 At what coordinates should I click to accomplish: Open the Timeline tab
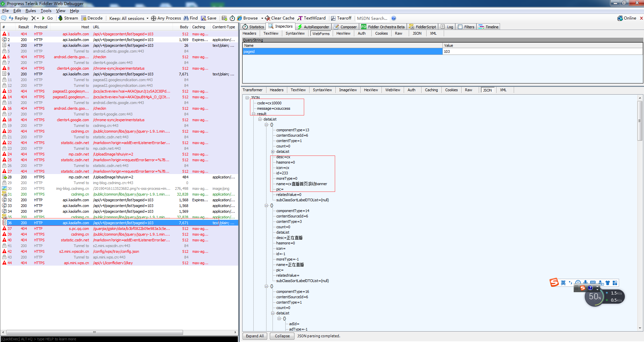click(x=489, y=27)
